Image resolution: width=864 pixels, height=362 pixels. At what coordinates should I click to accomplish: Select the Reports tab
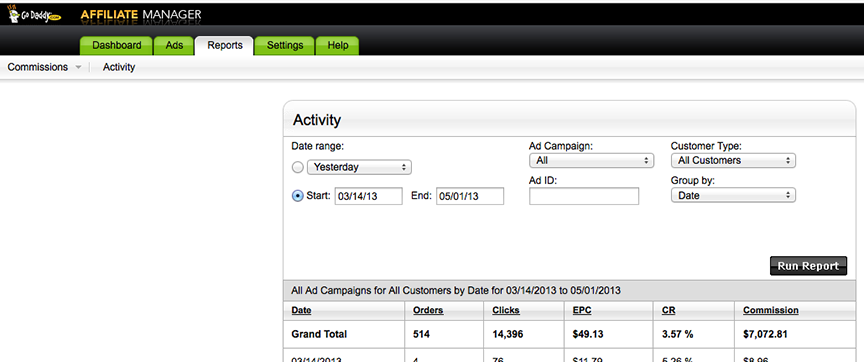(225, 46)
